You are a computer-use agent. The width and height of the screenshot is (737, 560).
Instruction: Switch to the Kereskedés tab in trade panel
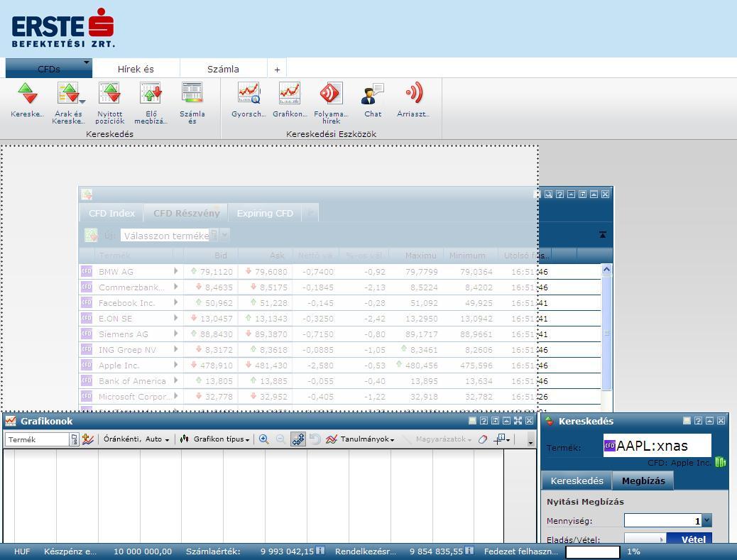tap(577, 481)
